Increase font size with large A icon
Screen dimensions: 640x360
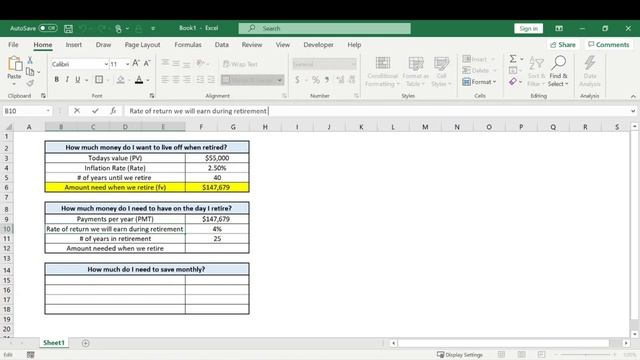pyautogui.click(x=136, y=63)
